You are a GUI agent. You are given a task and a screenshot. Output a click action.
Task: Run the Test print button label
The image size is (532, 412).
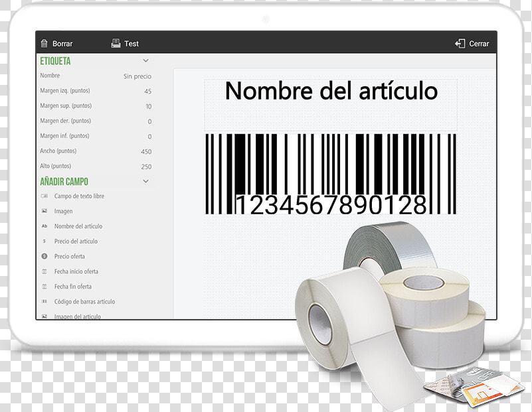coord(132,43)
